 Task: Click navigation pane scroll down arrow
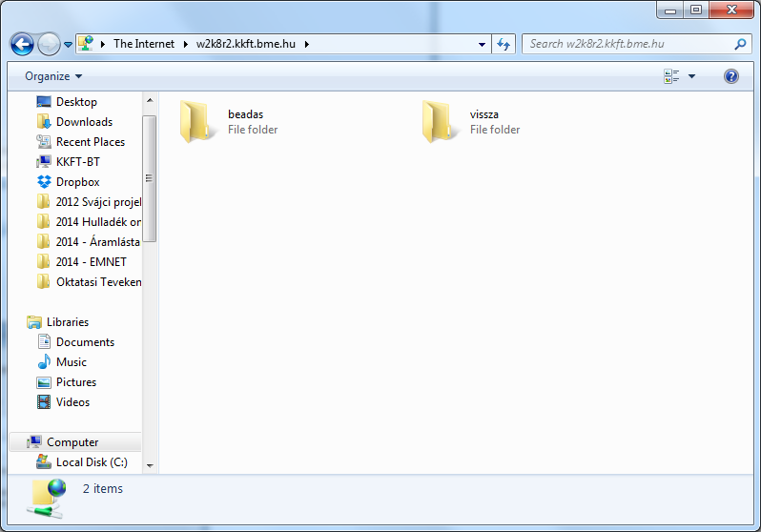tap(150, 466)
